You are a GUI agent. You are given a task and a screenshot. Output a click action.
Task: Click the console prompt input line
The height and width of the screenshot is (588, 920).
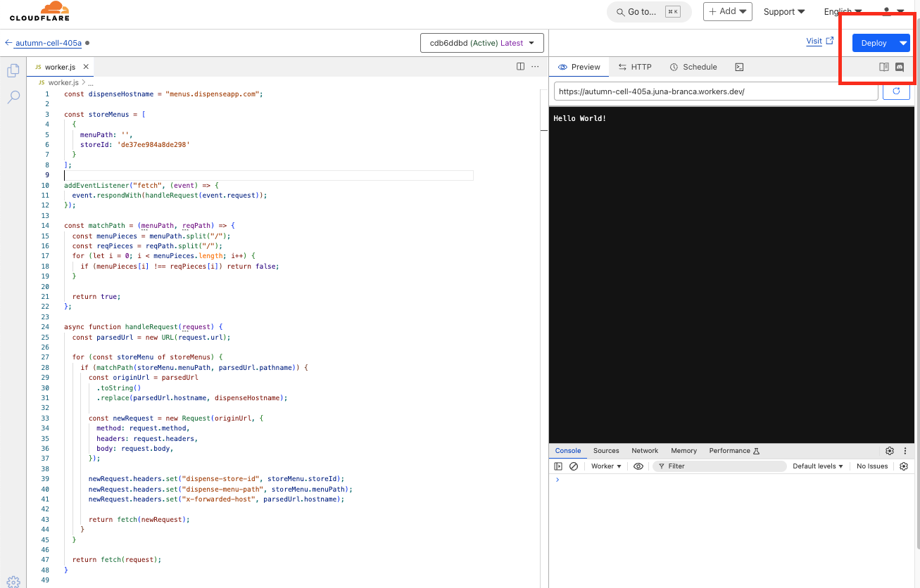tap(732, 480)
